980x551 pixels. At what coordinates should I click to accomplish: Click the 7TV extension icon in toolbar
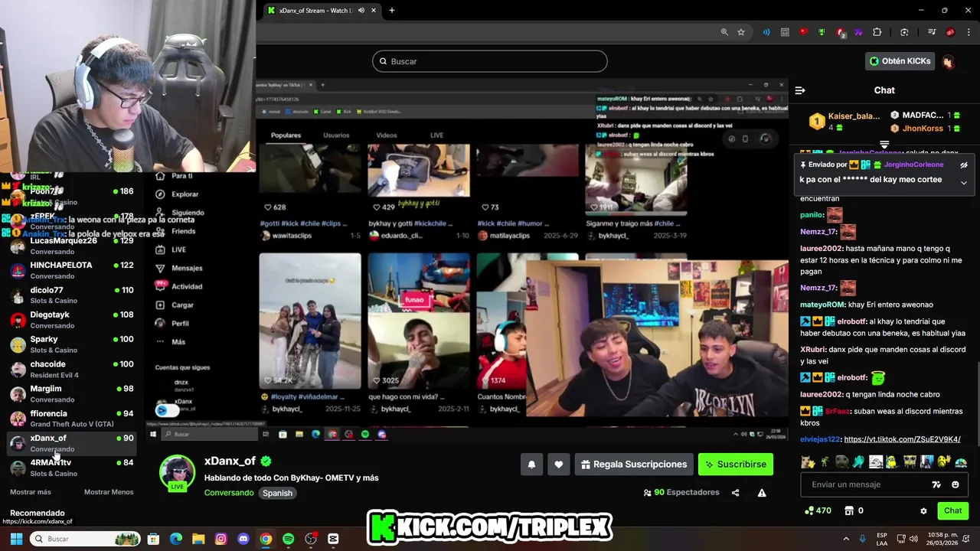[858, 32]
